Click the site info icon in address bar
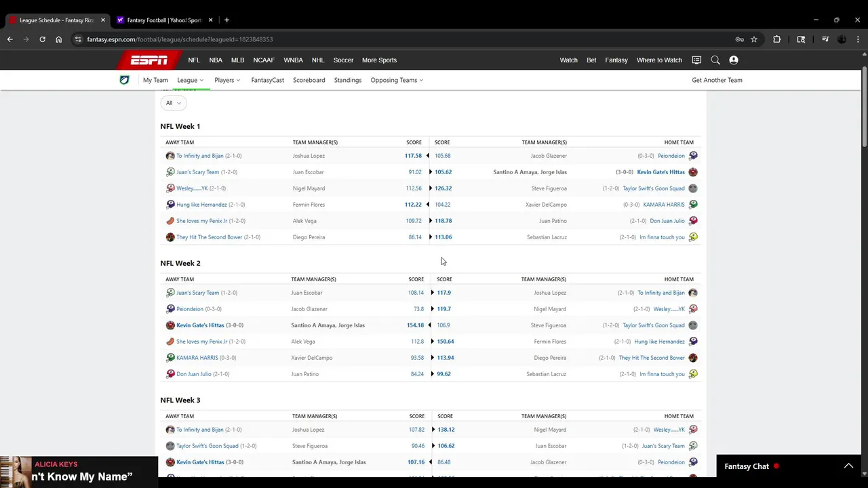This screenshot has width=868, height=488. click(78, 39)
